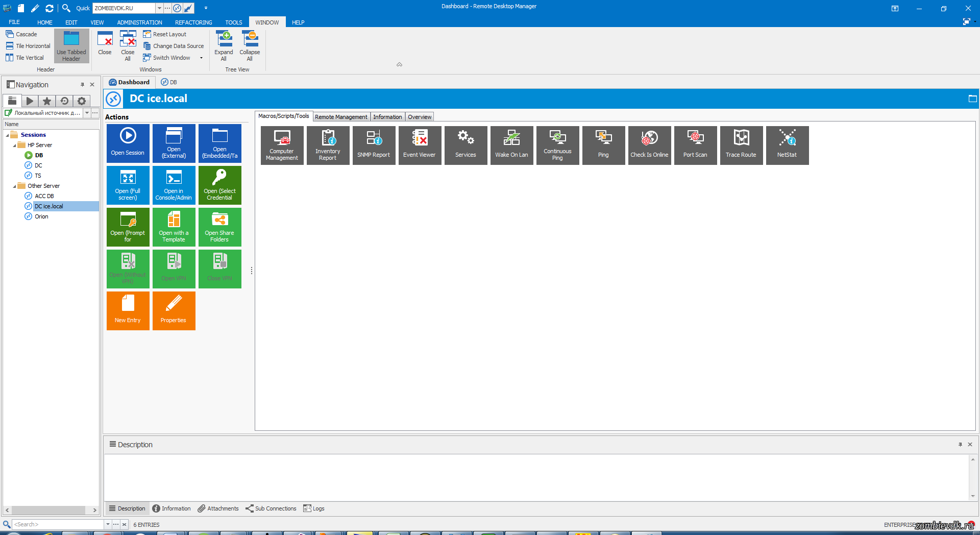Open the data source dropdown in Navigation
980x535 pixels.
87,113
